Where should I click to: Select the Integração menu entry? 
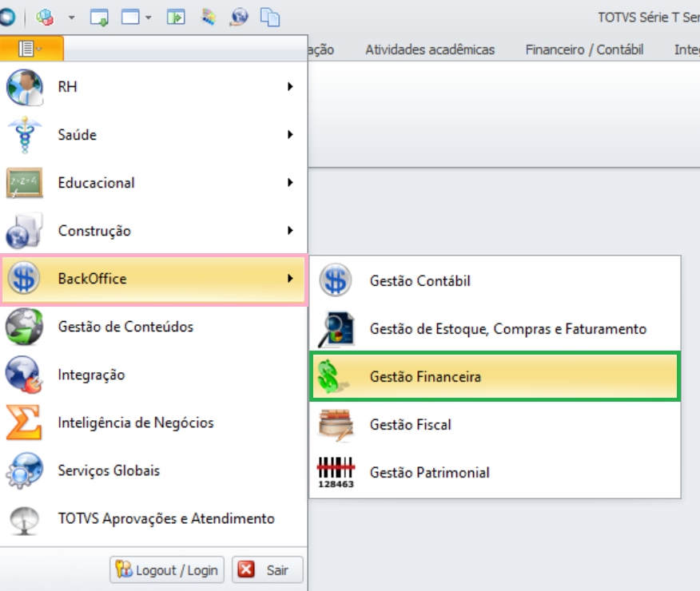tap(153, 375)
